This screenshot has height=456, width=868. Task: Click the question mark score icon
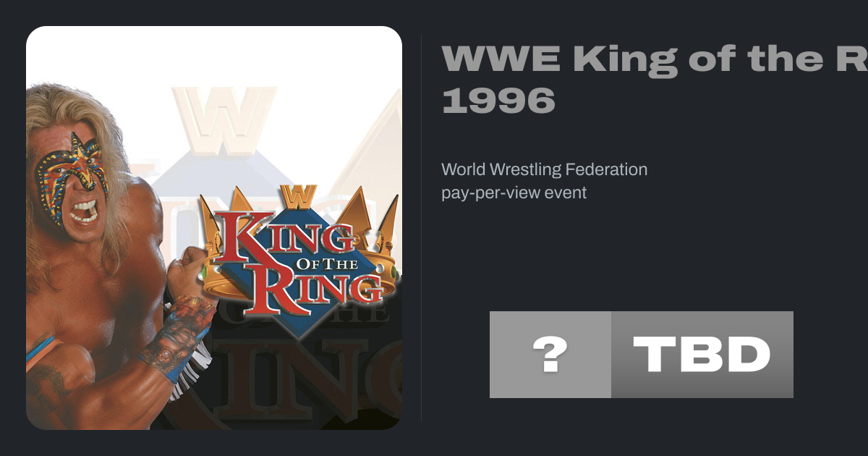(x=550, y=355)
